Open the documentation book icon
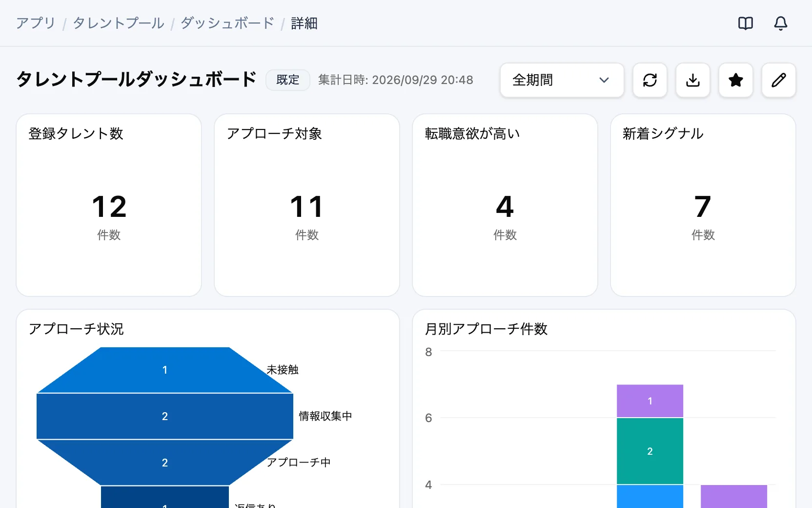812x508 pixels. coord(746,23)
